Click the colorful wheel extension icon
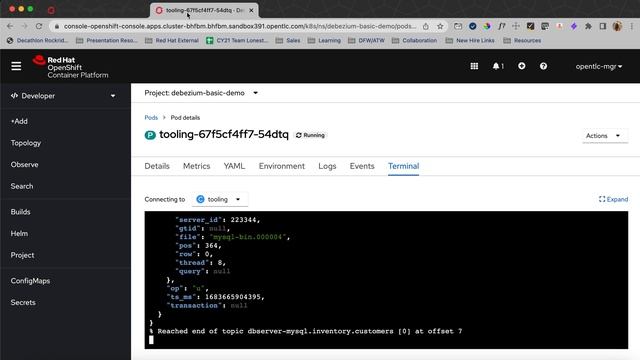The height and width of the screenshot is (360, 640). pos(487,26)
